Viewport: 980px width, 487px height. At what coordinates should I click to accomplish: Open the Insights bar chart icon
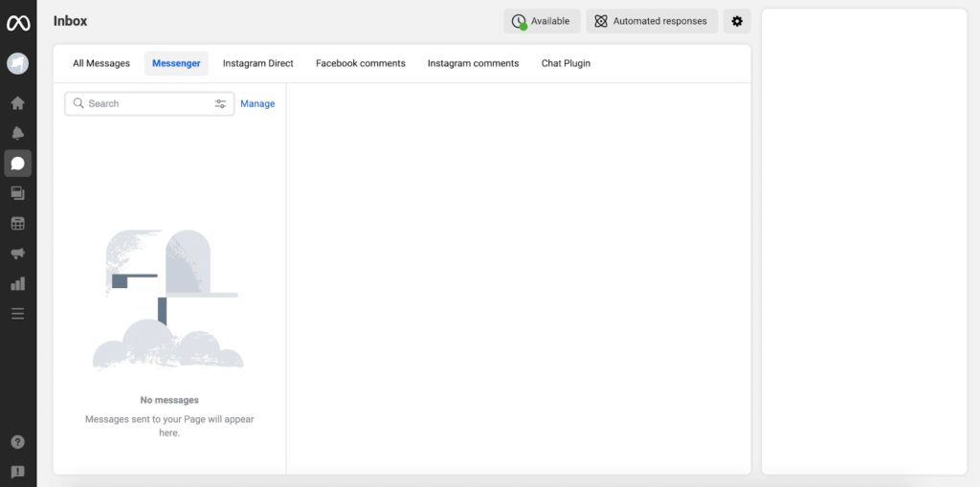tap(17, 284)
